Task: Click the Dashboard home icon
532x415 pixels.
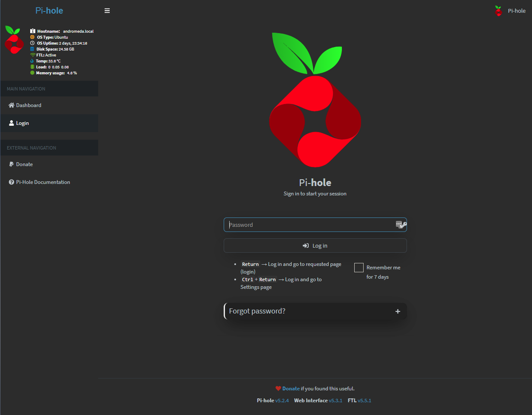Action: click(11, 105)
